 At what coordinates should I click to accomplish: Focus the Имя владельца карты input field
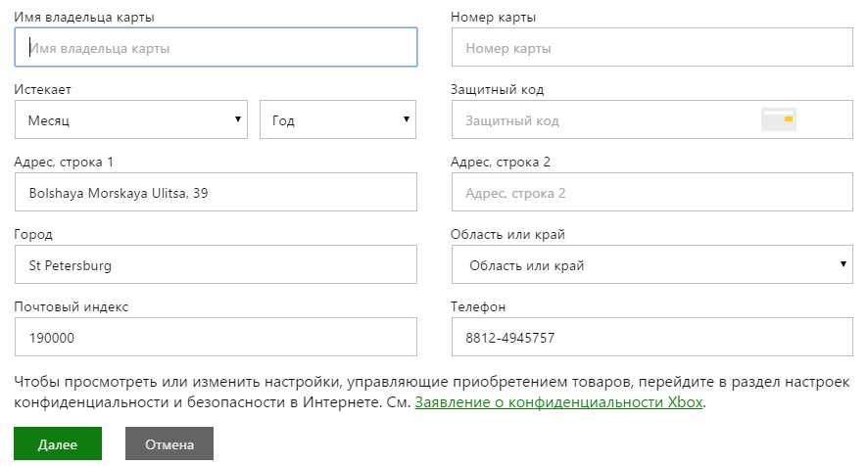(x=216, y=47)
